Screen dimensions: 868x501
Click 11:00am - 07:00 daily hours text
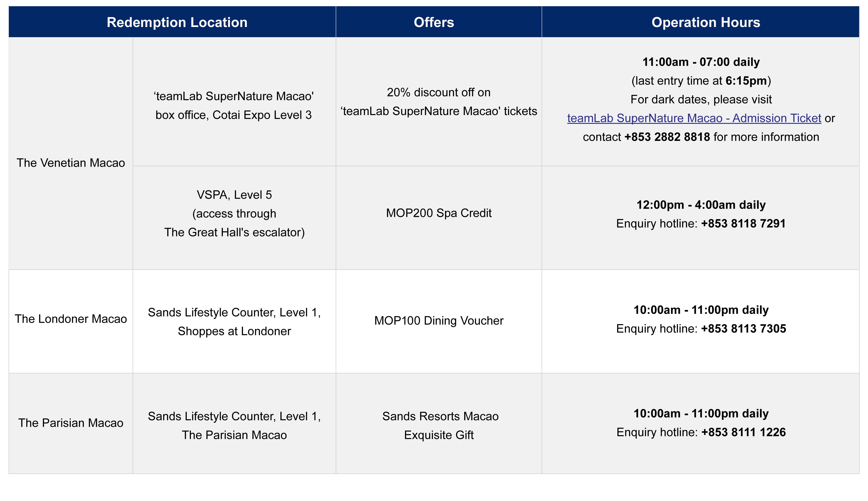pos(701,62)
